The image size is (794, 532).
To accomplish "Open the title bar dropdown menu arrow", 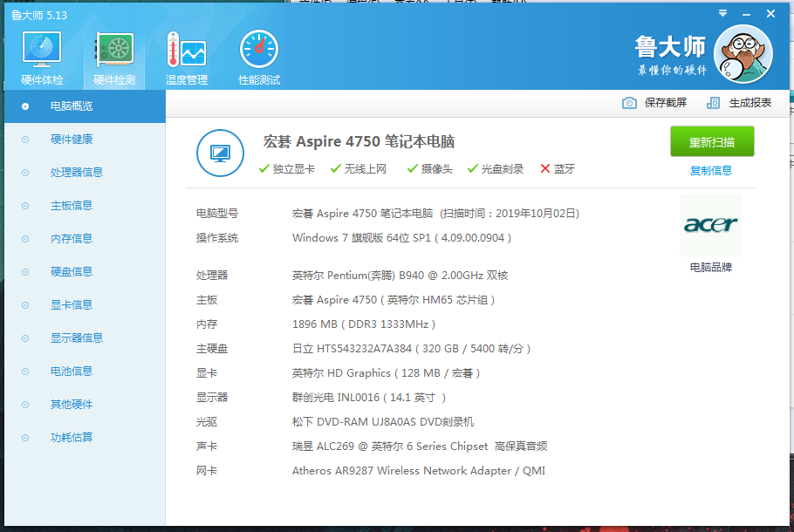I will [722, 14].
